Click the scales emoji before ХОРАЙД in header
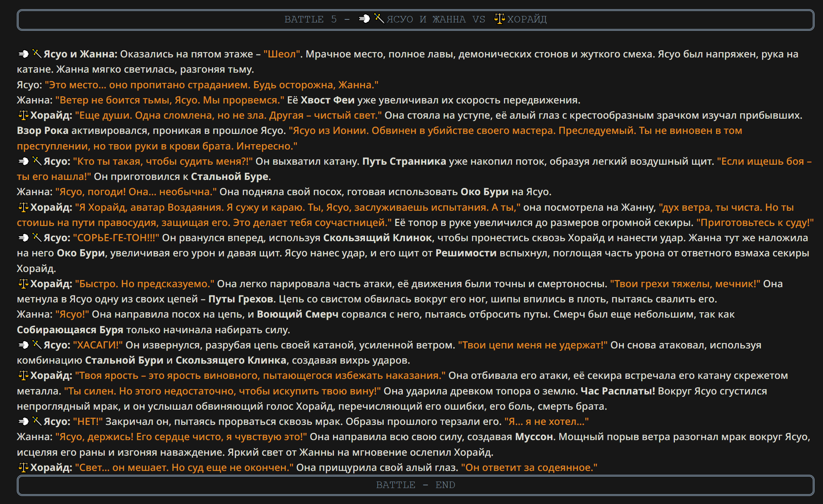The height and width of the screenshot is (504, 823). click(499, 18)
